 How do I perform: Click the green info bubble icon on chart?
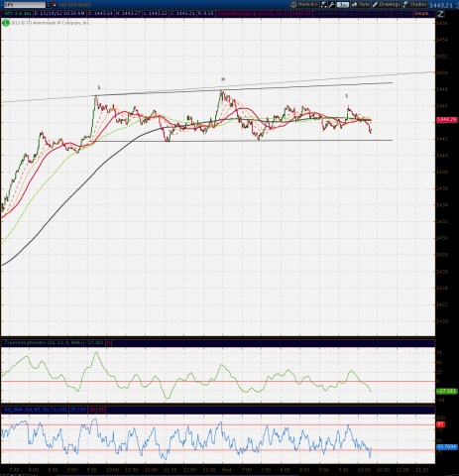[x=5, y=23]
